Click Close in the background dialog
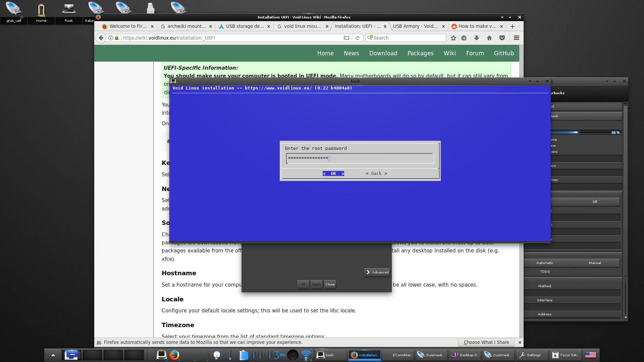This screenshot has width=644, height=362. point(330,284)
